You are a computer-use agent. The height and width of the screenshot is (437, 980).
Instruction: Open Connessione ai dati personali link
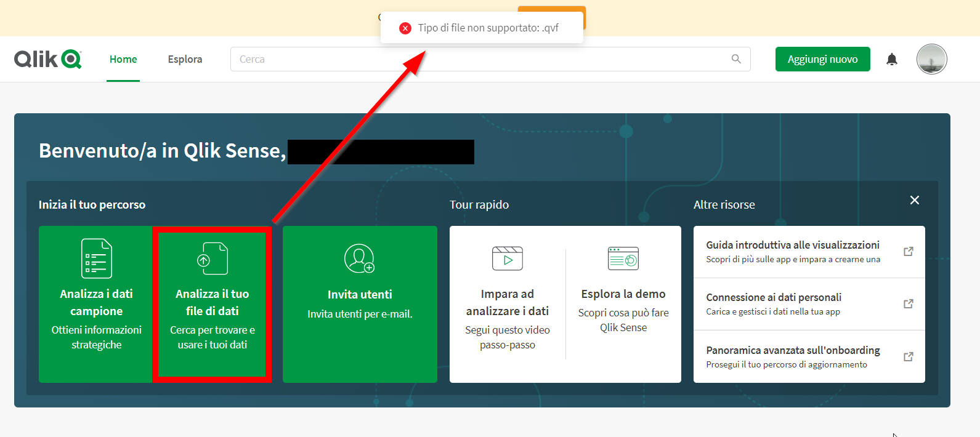point(809,304)
